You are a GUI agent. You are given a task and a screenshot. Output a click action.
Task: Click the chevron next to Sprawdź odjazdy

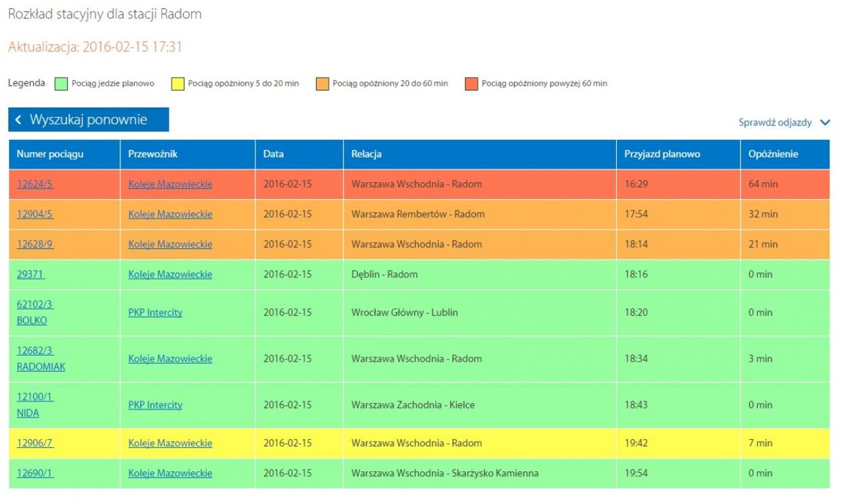point(825,123)
